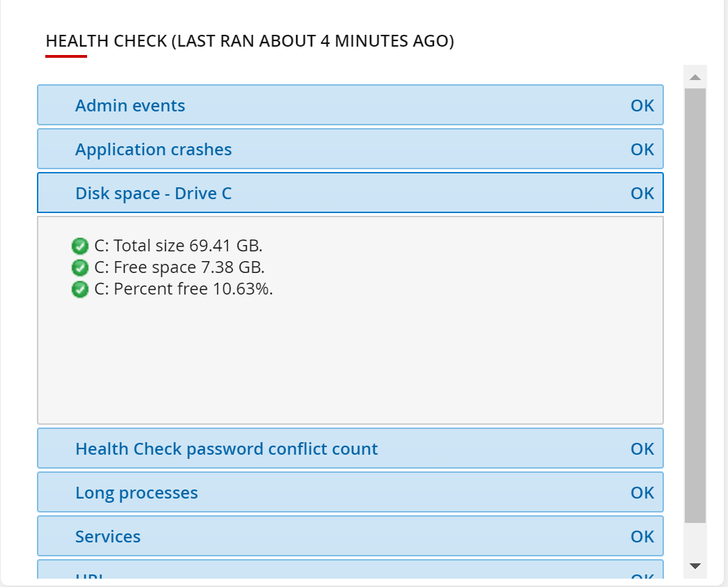728x587 pixels.
Task: Click green check icon beside Percent free
Action: pyautogui.click(x=80, y=289)
